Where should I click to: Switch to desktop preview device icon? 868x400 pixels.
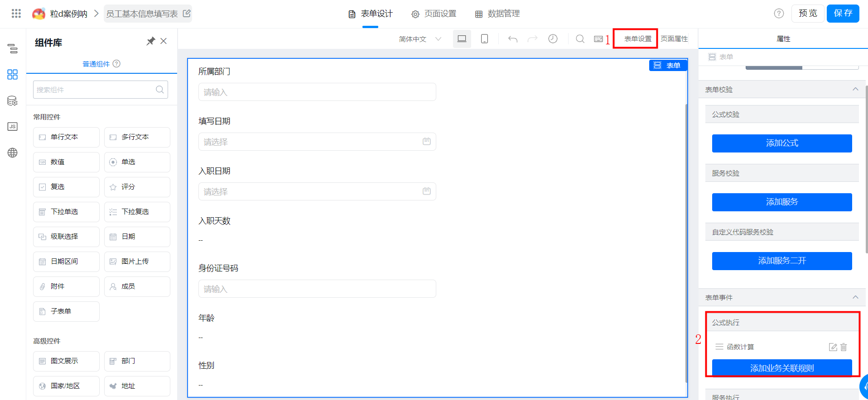pos(462,39)
